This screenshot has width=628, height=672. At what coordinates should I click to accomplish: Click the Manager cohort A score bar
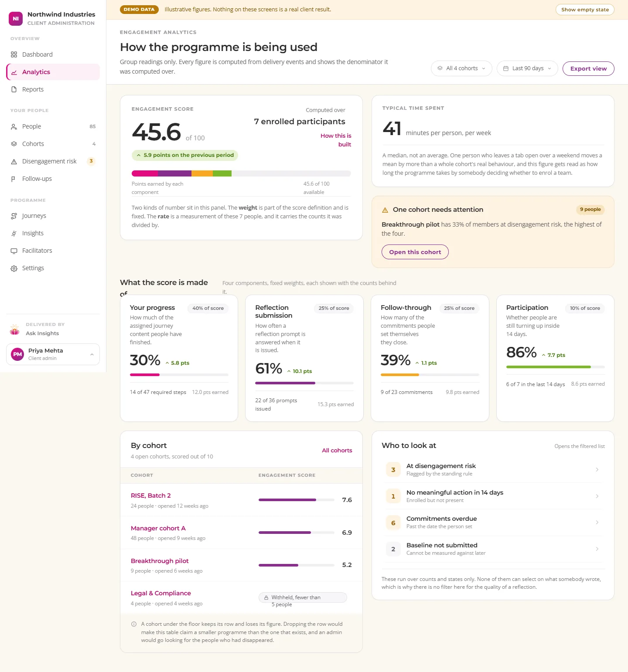[296, 533]
